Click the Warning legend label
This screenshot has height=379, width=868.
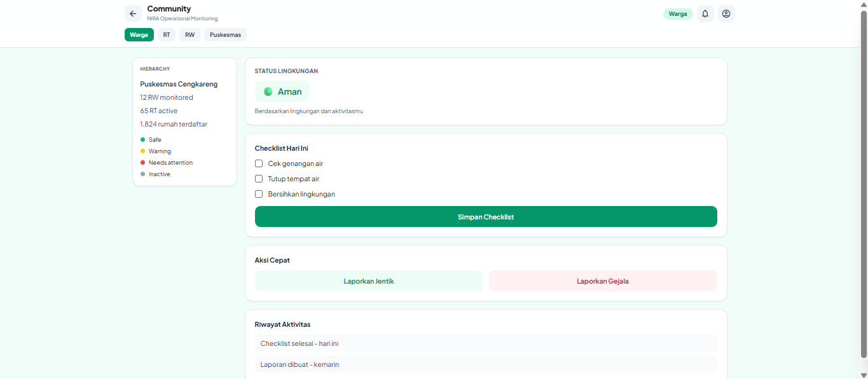(x=160, y=151)
